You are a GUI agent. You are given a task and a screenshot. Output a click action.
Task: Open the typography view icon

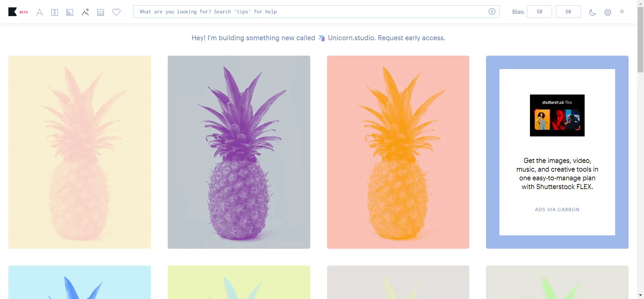pyautogui.click(x=40, y=12)
